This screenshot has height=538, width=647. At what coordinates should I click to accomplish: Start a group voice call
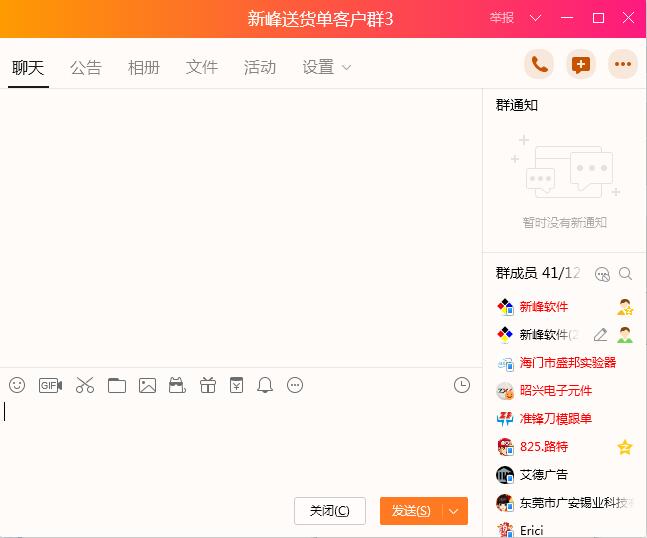(x=539, y=64)
